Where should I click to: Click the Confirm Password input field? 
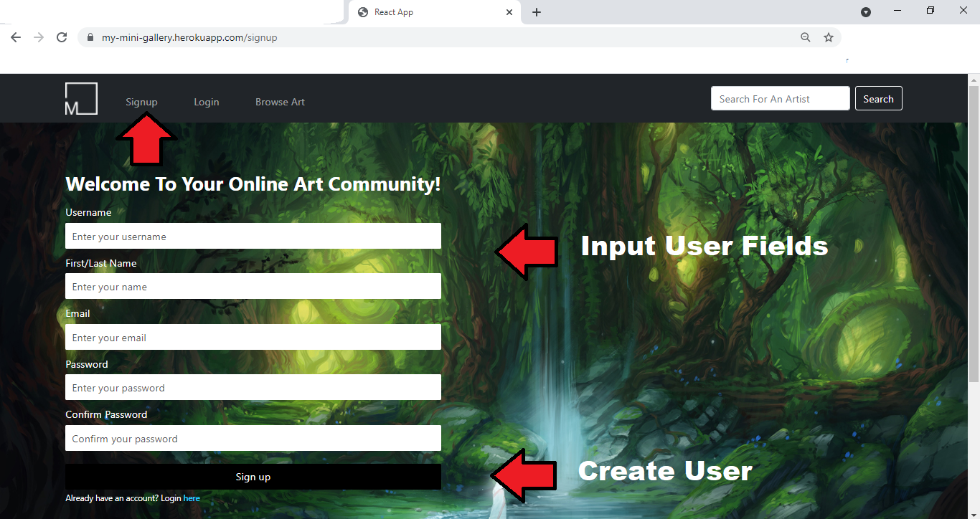tap(253, 439)
